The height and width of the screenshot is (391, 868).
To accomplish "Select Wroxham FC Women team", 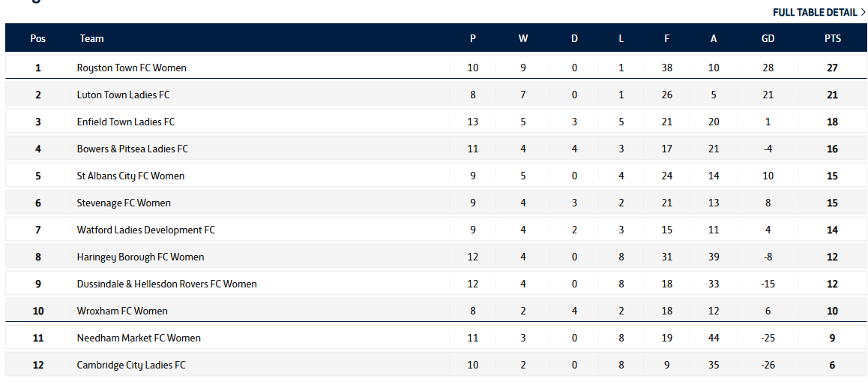I will point(122,311).
